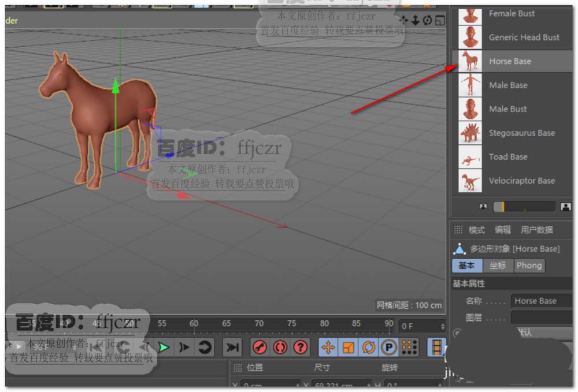Click the film strip timeline icon
This screenshot has width=578, height=392.
coord(436,347)
